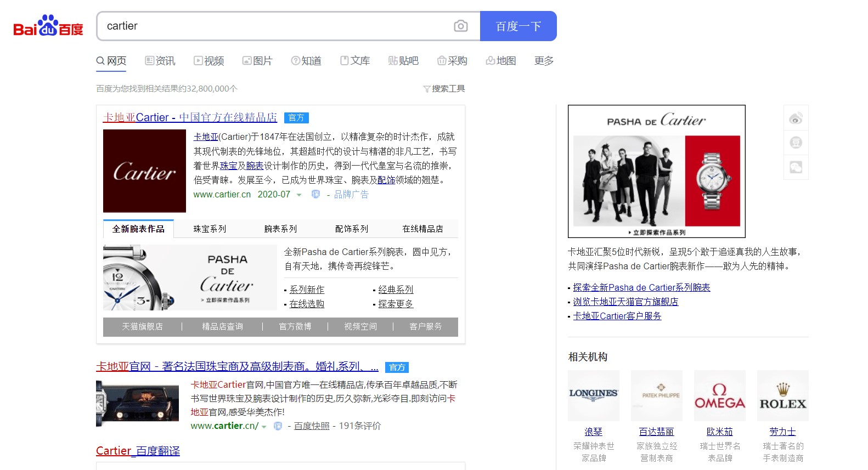
Task: Click the 系列新作 link
Action: tap(307, 290)
